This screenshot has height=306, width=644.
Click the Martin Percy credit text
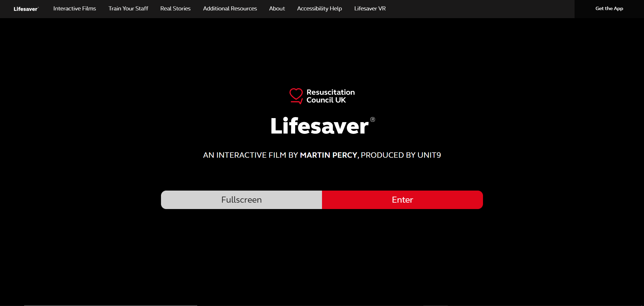point(328,155)
